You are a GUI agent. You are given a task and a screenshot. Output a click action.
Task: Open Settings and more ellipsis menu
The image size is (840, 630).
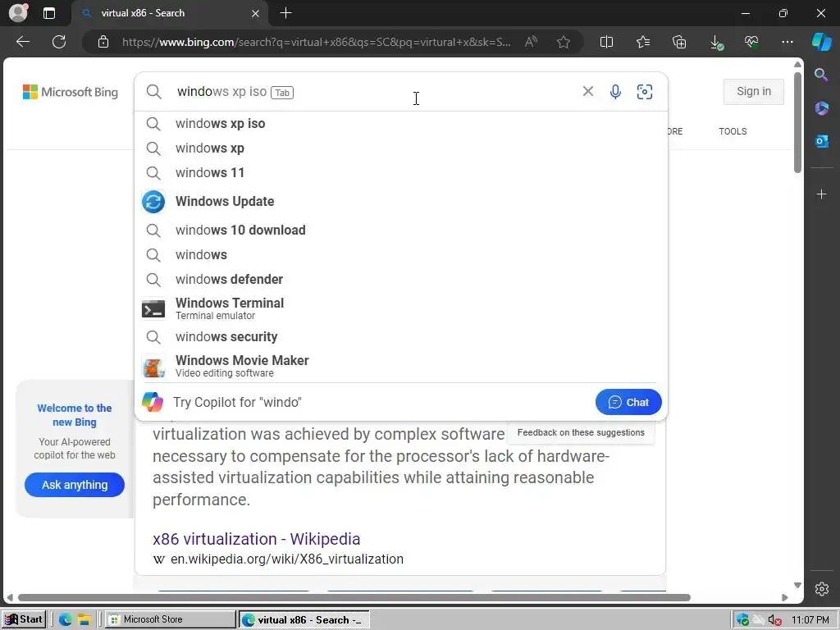pos(787,42)
